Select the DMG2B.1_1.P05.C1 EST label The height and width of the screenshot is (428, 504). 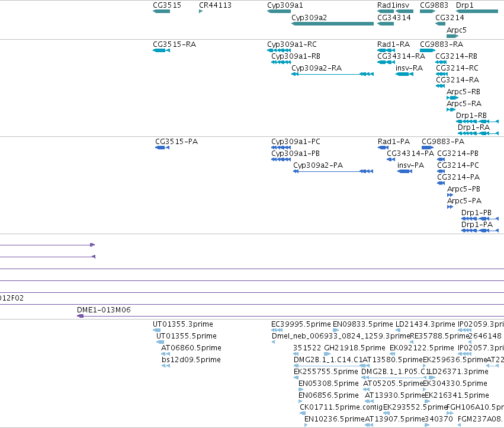click(395, 372)
